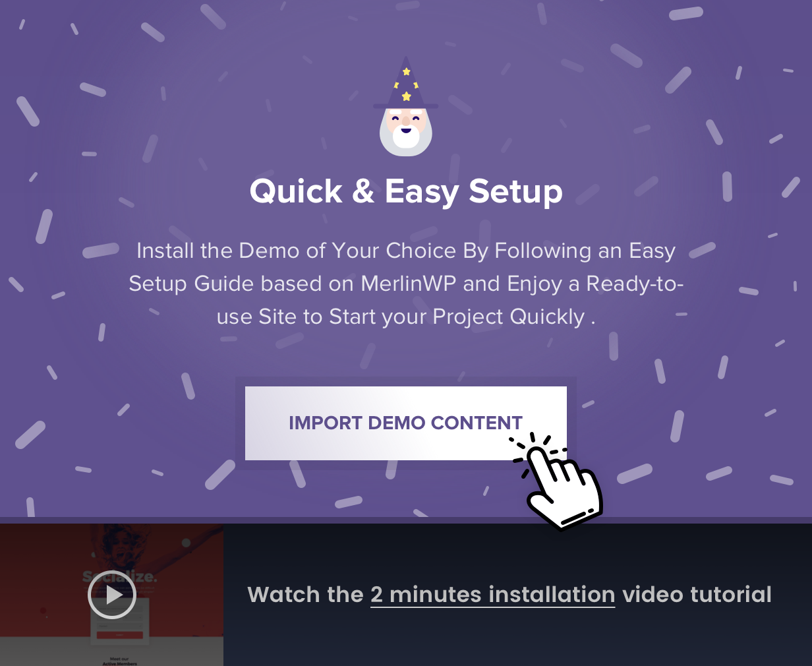Image resolution: width=812 pixels, height=666 pixels.
Task: Click the red button inside video preview
Action: (x=120, y=635)
